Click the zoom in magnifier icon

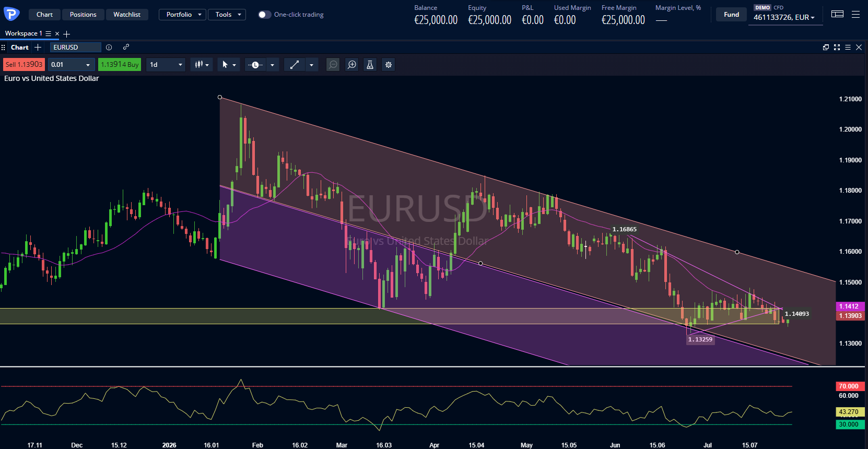click(352, 65)
